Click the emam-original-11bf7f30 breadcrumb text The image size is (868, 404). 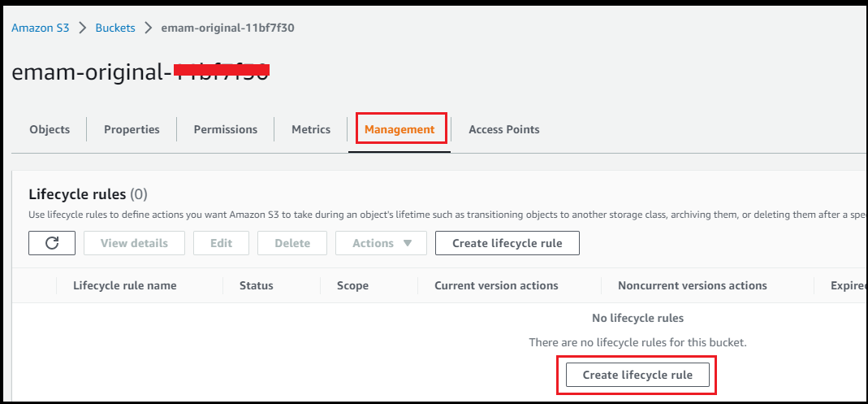pos(227,28)
